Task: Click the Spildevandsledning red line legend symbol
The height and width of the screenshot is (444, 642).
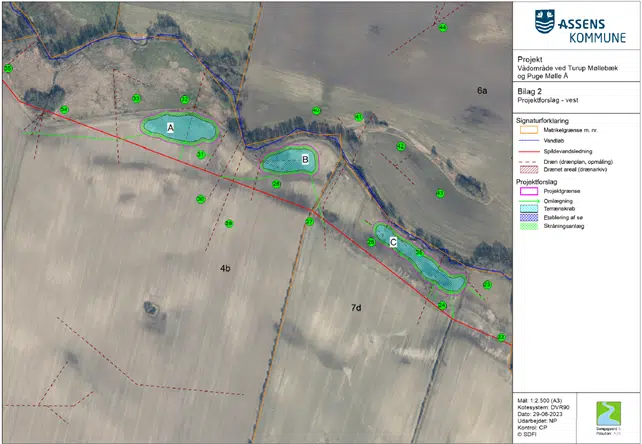Action: pos(529,150)
